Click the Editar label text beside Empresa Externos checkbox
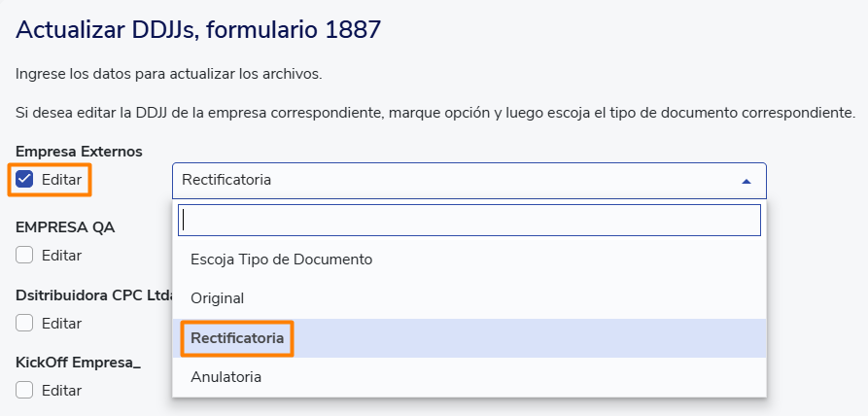 [x=61, y=180]
